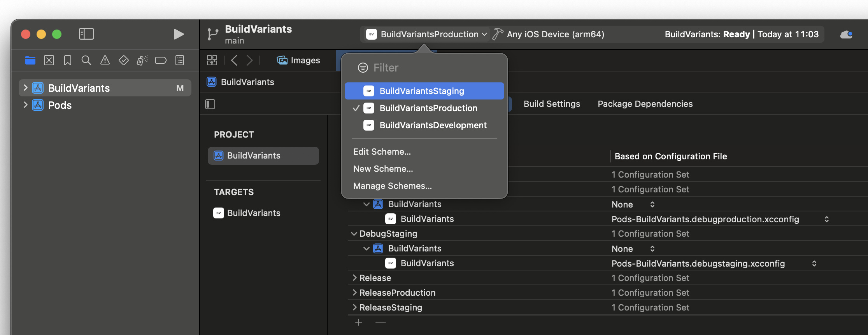The image size is (868, 335).
Task: Expand the Release configuration
Action: (354, 278)
